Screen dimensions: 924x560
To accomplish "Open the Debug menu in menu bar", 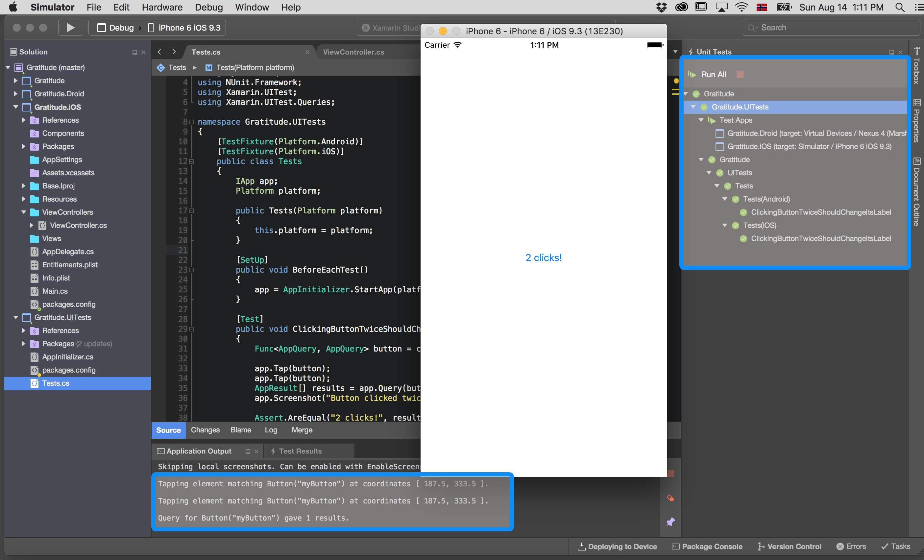I will point(208,7).
